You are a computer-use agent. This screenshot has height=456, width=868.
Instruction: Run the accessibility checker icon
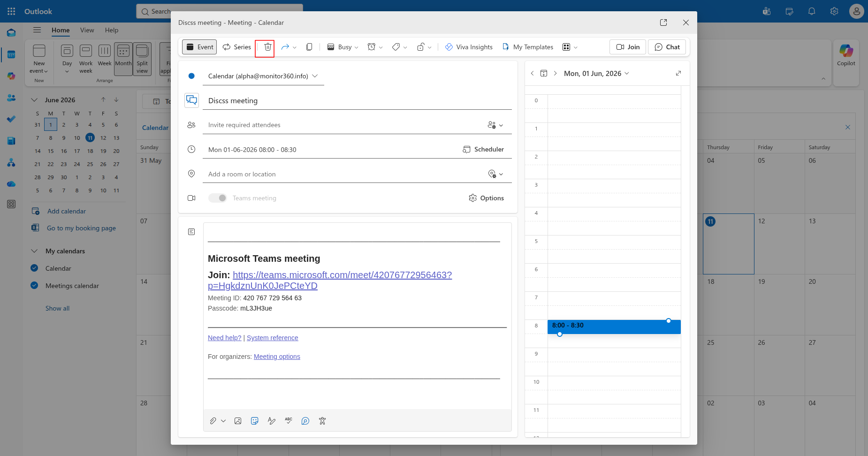pos(322,421)
